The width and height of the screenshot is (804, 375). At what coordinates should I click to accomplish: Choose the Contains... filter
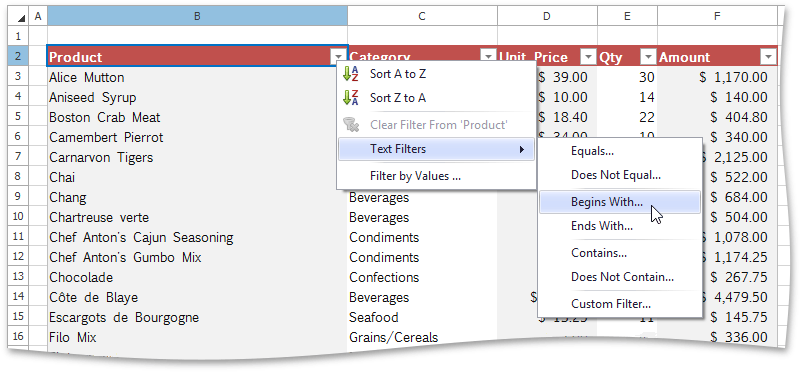click(x=619, y=253)
